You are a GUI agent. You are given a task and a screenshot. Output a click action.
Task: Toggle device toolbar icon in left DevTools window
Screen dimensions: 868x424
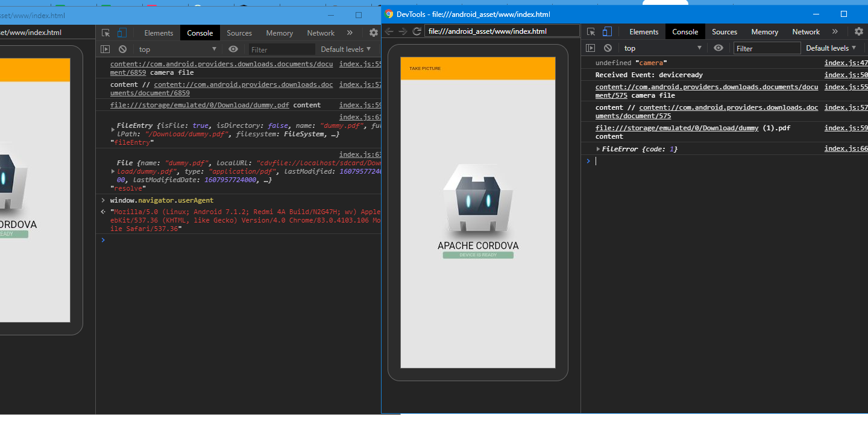[x=122, y=33]
